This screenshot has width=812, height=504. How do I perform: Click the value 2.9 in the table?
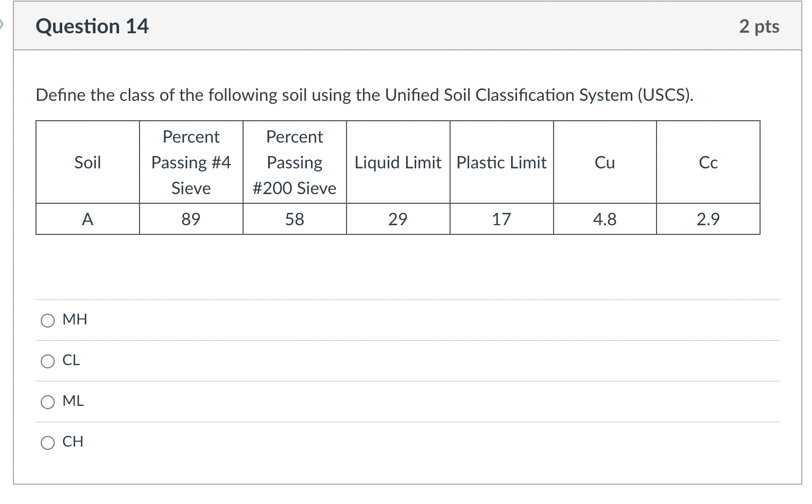pyautogui.click(x=708, y=219)
